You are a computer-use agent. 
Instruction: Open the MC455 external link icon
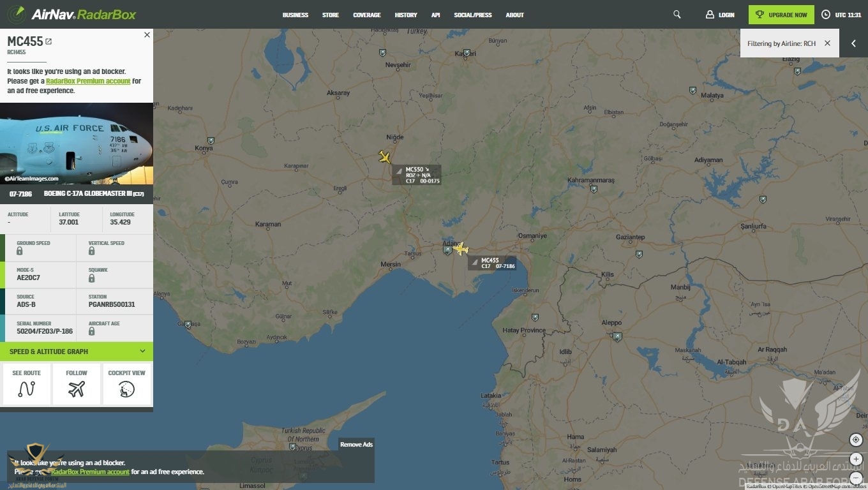click(x=49, y=41)
